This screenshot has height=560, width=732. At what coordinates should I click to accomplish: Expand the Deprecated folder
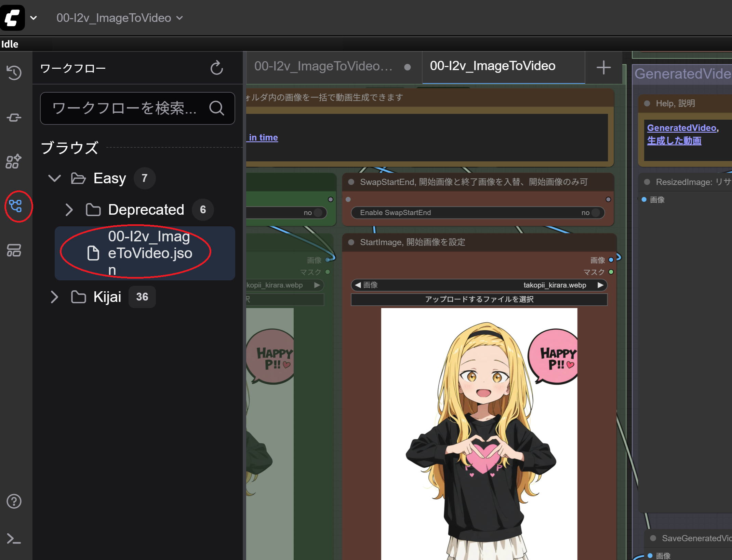[69, 210]
